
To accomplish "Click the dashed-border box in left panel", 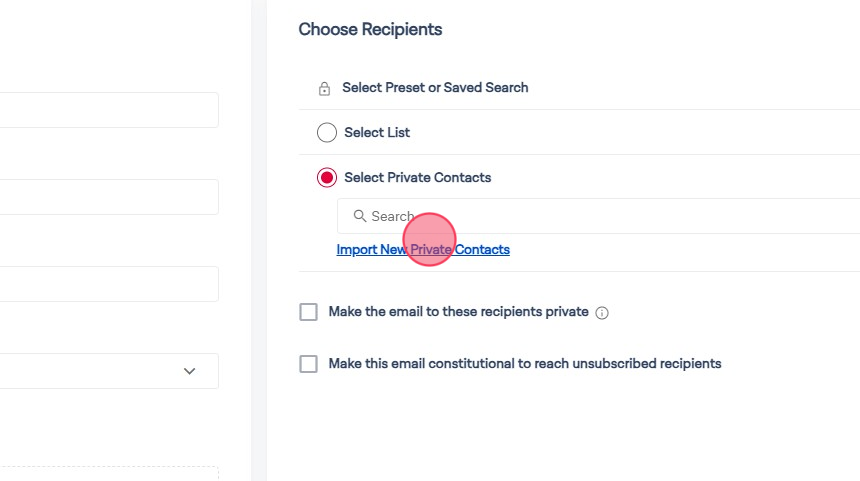I will coord(108,473).
